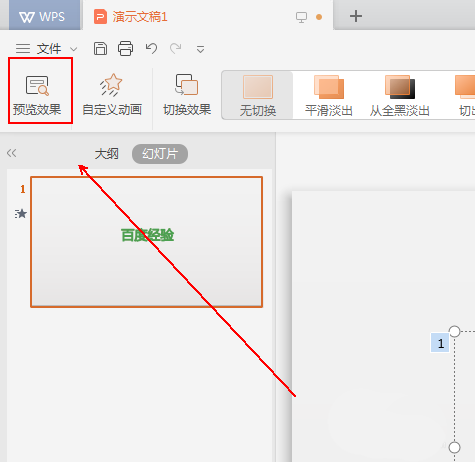
Task: Collapse the slide panel with the double chevron
Action: (11, 153)
